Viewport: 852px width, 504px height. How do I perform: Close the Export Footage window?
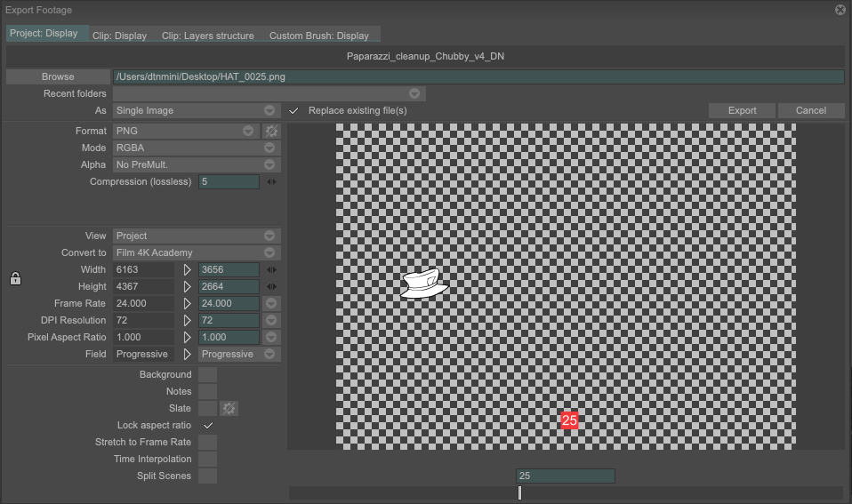point(840,10)
